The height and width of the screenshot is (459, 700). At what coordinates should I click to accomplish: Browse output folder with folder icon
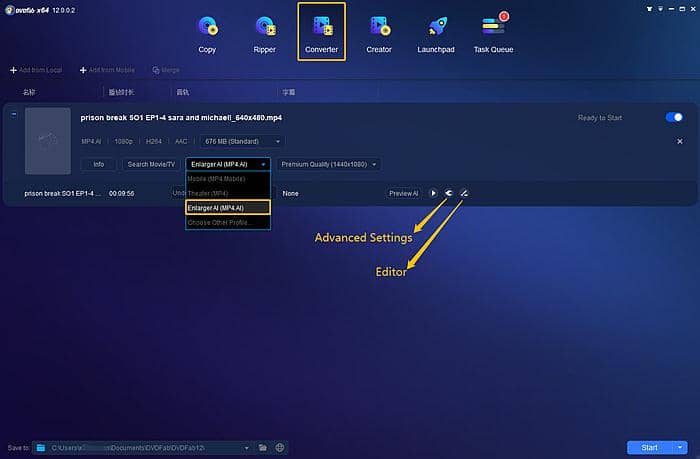[262, 447]
